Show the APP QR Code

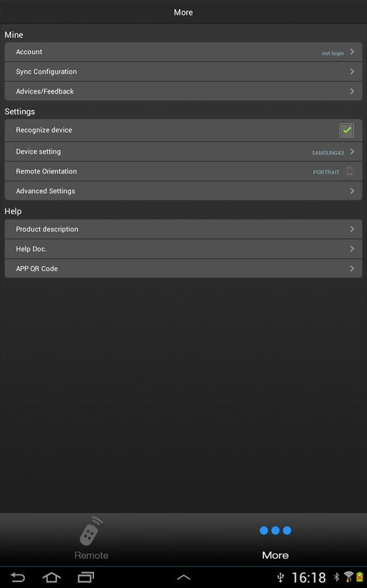point(183,269)
